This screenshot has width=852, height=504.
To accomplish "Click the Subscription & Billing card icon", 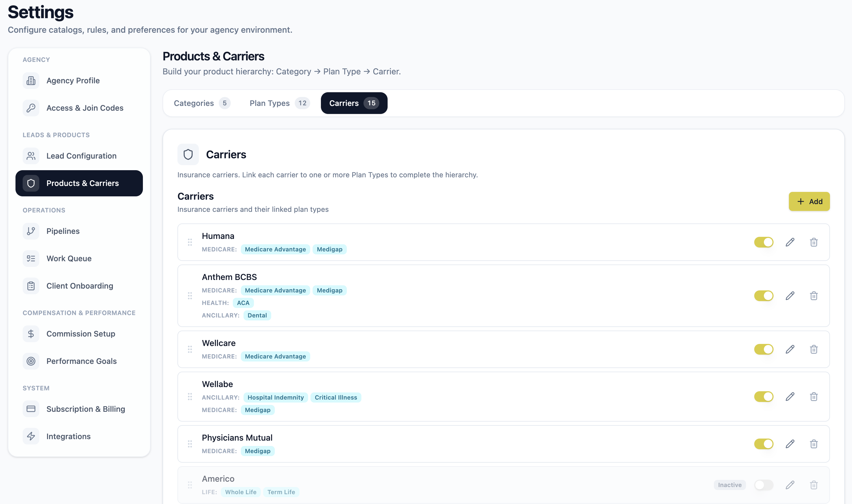I will tap(31, 409).
